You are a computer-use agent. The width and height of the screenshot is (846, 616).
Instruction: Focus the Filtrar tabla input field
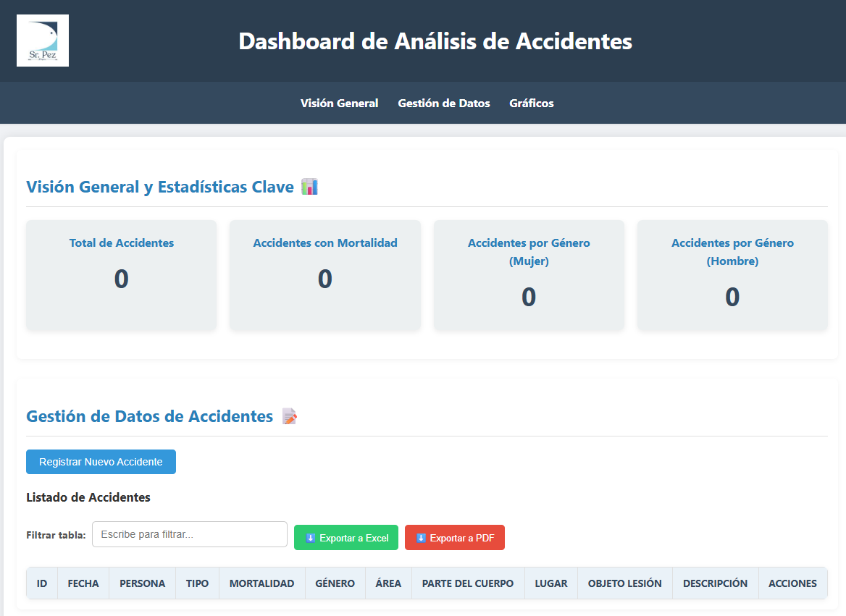[190, 534]
